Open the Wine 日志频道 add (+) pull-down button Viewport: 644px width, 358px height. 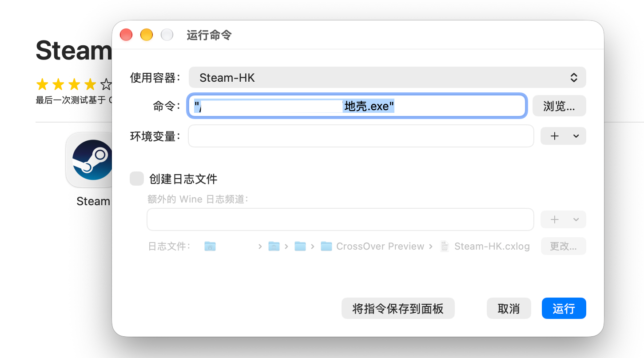tap(563, 219)
